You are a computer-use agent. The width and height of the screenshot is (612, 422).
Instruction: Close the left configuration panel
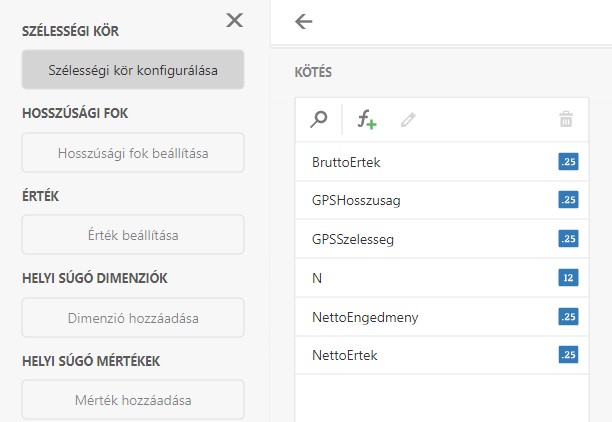coord(235,20)
